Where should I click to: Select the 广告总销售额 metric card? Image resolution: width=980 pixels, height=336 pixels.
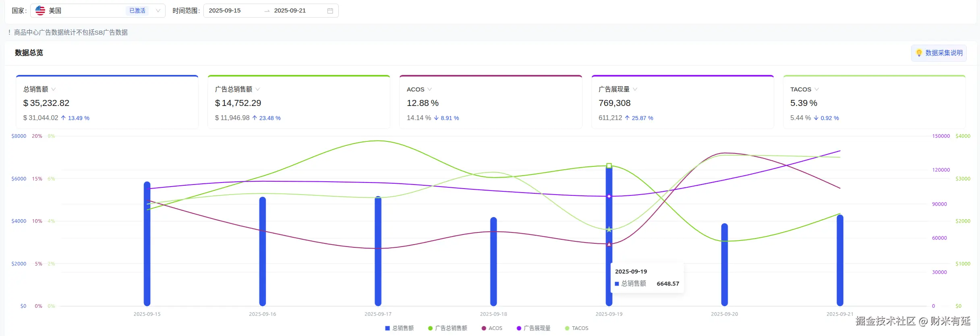click(x=298, y=102)
